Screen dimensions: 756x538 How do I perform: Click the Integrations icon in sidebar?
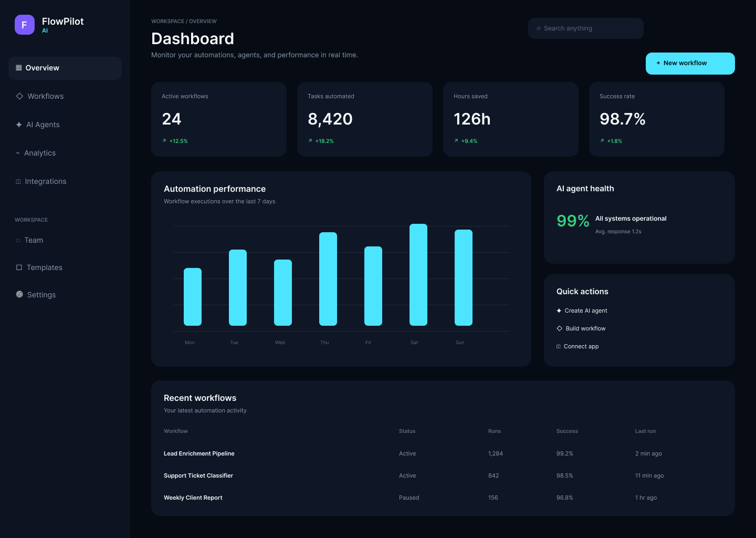pyautogui.click(x=18, y=181)
